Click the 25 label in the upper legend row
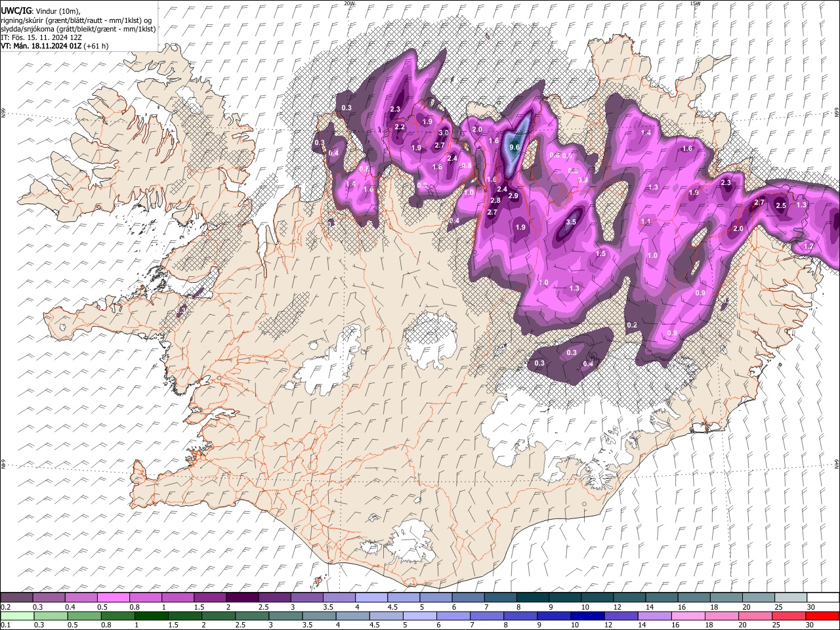 coord(778,607)
